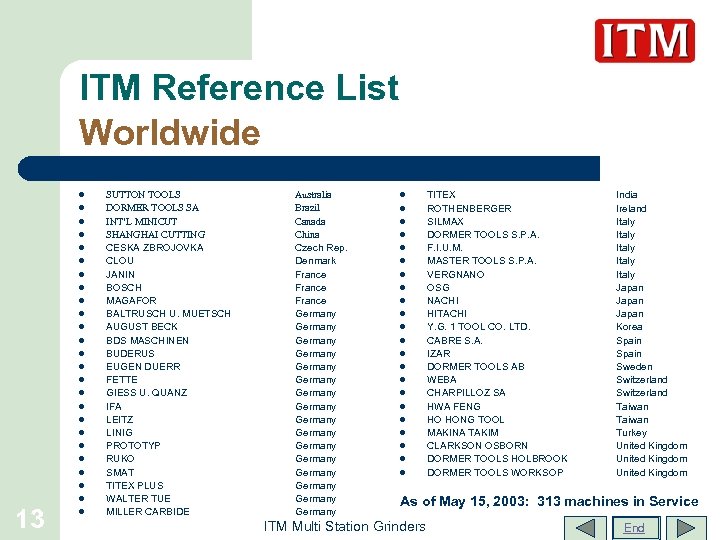Click 'VERGNANO' entry
Viewport: 720px width, 540px height.
[455, 275]
